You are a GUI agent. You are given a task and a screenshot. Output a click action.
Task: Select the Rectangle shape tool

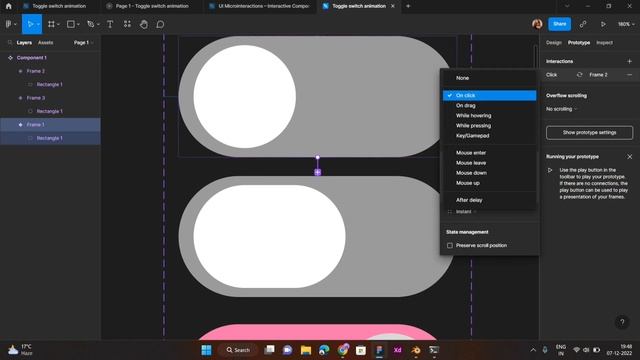[x=71, y=24]
